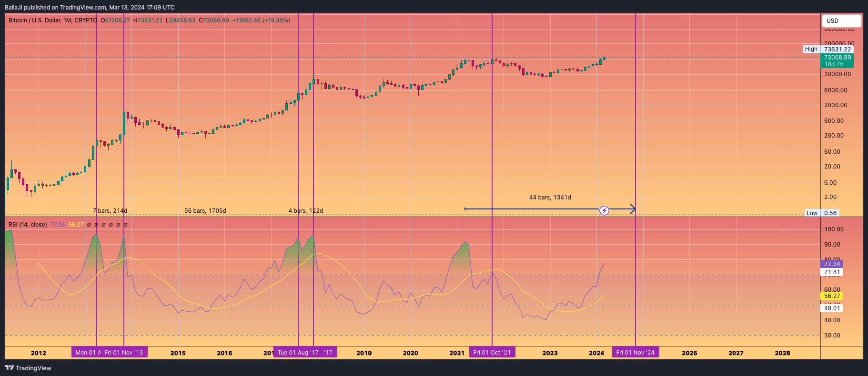This screenshot has height=376, width=868.
Task: Click the 0.56 low price tag
Action: click(x=830, y=213)
